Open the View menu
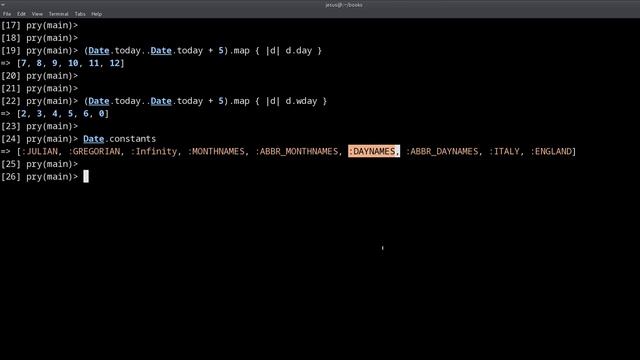The width and height of the screenshot is (640, 360). click(x=37, y=14)
